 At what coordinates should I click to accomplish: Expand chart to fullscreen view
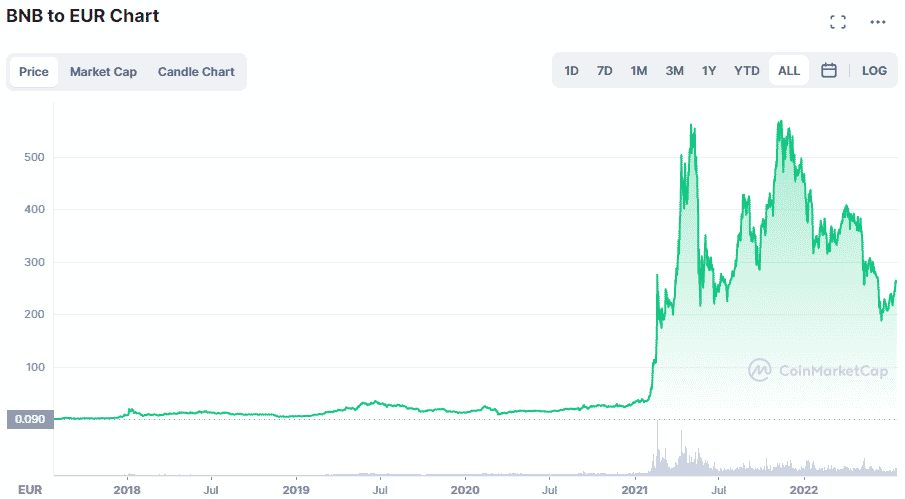pyautogui.click(x=838, y=22)
